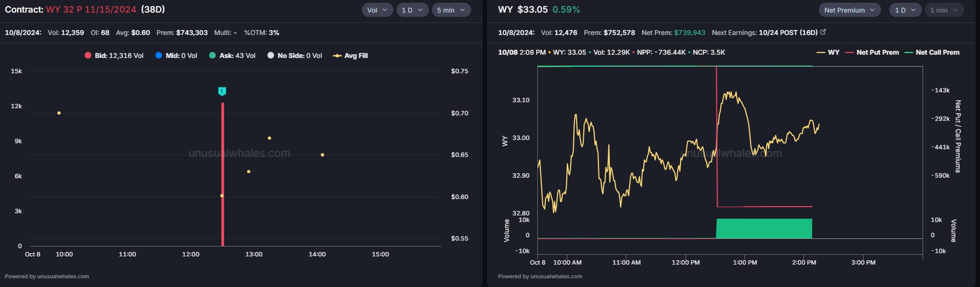Open the external link icon beside Next Earnings
This screenshot has width=980, height=287.
(823, 32)
